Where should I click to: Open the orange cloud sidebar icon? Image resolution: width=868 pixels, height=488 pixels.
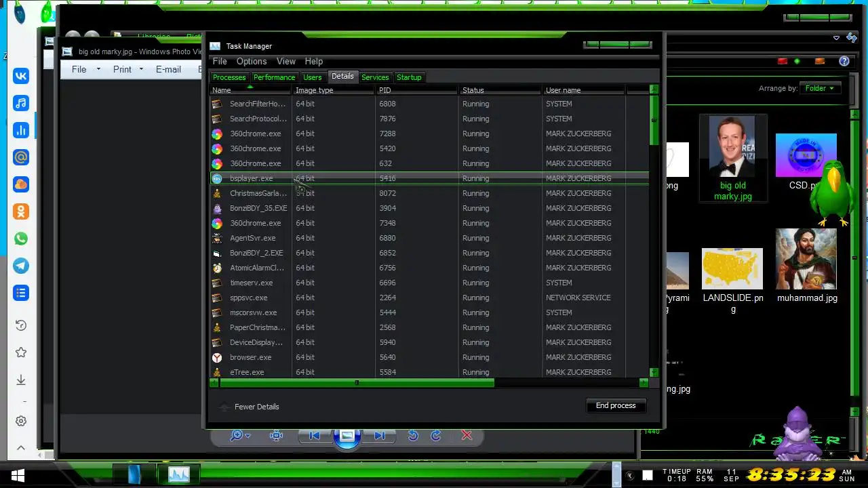[x=21, y=184]
